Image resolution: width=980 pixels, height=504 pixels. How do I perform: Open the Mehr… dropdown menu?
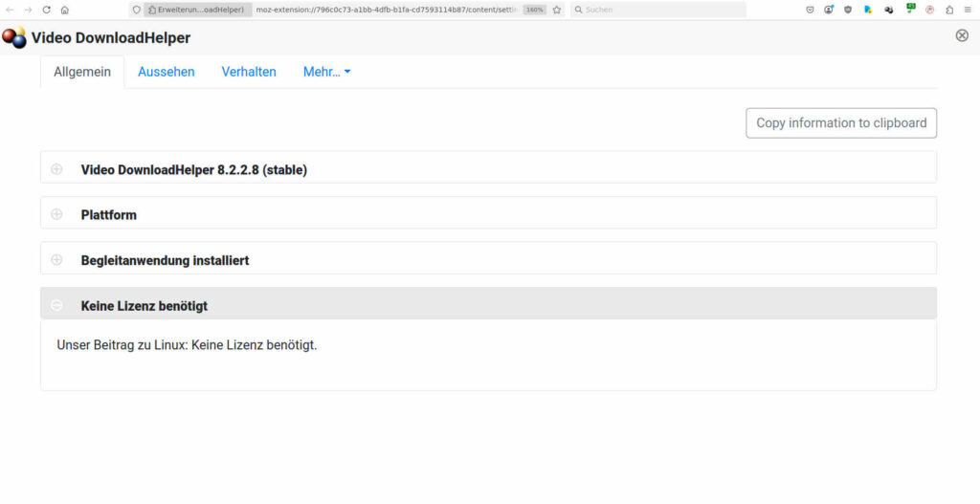tap(327, 72)
